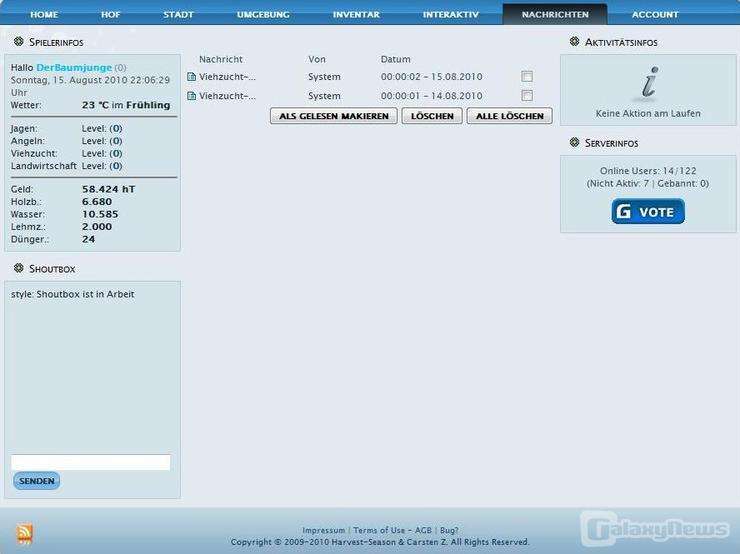Click the gear icon beside Aktivitätsinfos
The width and height of the screenshot is (740, 554).
(574, 42)
